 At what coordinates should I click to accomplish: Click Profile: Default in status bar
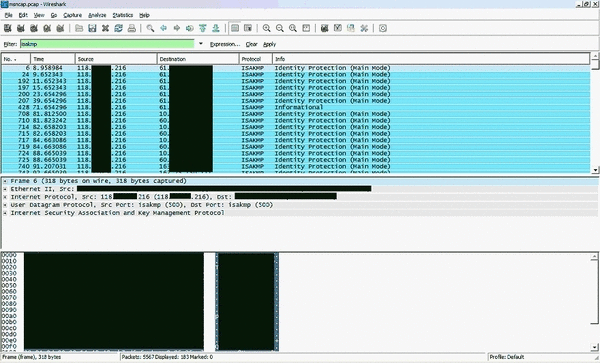pos(507,357)
